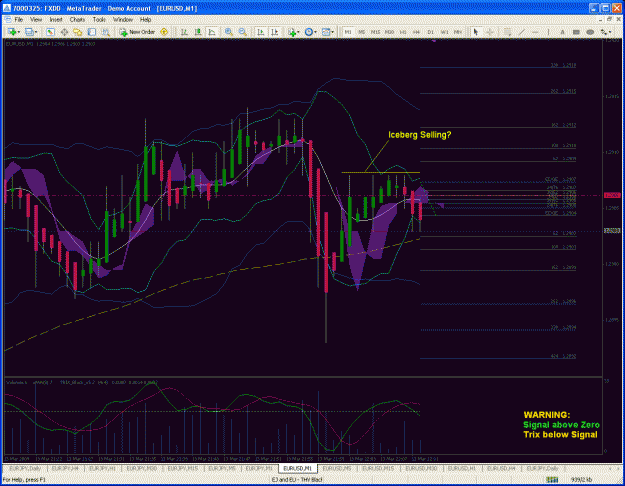Select the ellipse drawing tool
The height and width of the screenshot is (486, 625).
click(x=590, y=32)
